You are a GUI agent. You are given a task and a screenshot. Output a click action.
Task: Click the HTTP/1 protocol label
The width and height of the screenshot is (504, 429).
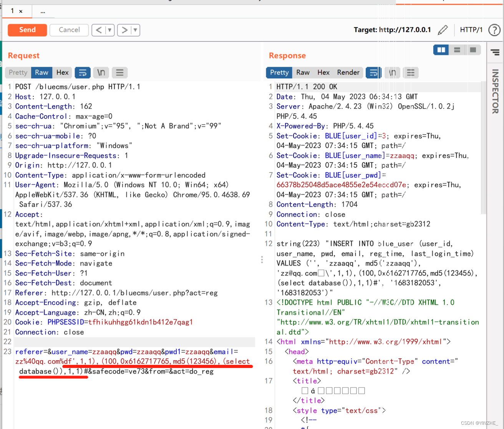pyautogui.click(x=471, y=30)
